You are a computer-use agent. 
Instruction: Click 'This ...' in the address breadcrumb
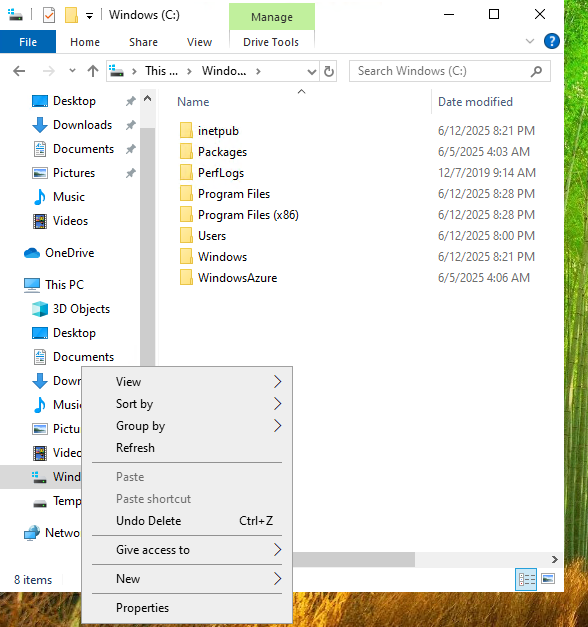(161, 71)
